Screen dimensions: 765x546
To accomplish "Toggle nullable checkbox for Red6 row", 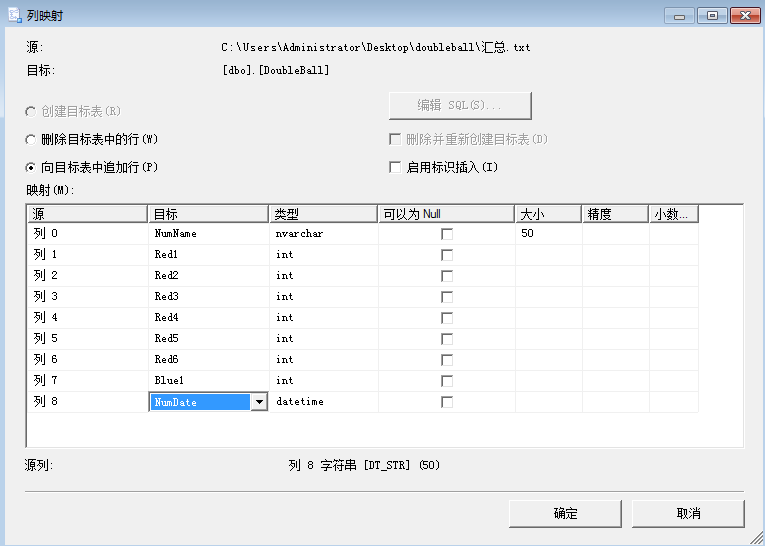I will (x=446, y=360).
